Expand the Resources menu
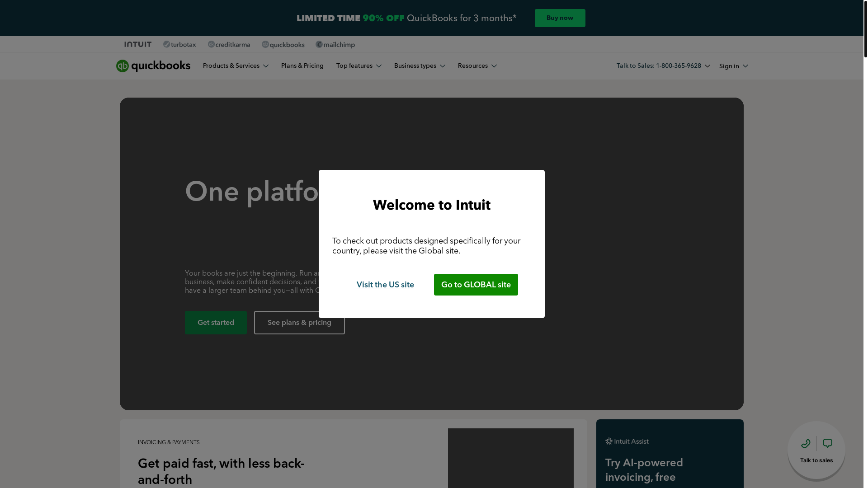Viewport: 868px width, 488px height. tap(477, 66)
